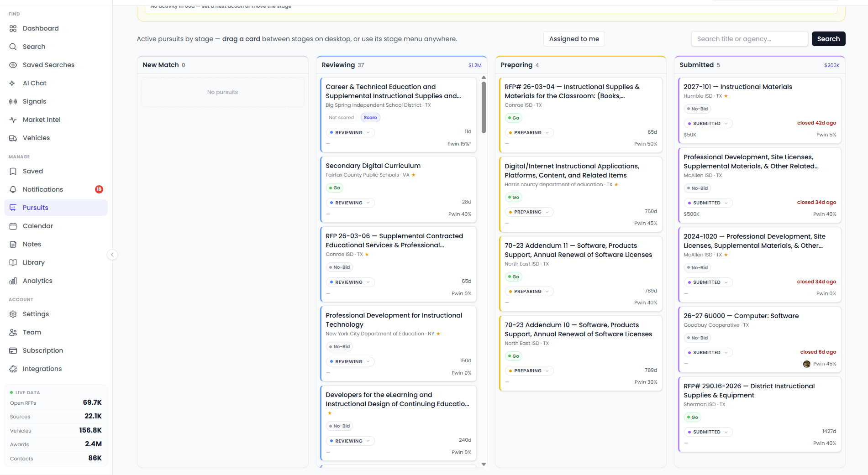Click Developers for the eLearning pursuit title
Screen dimensions: 868x475
click(397, 399)
